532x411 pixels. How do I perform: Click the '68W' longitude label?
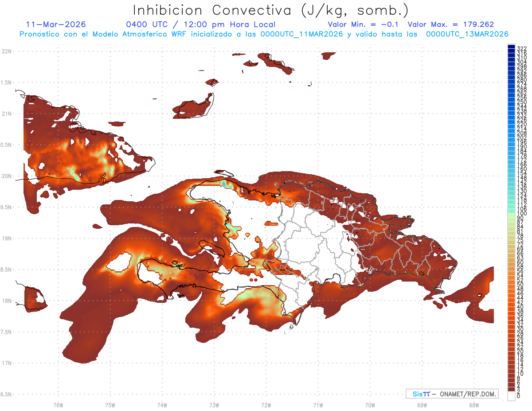pyautogui.click(x=473, y=405)
